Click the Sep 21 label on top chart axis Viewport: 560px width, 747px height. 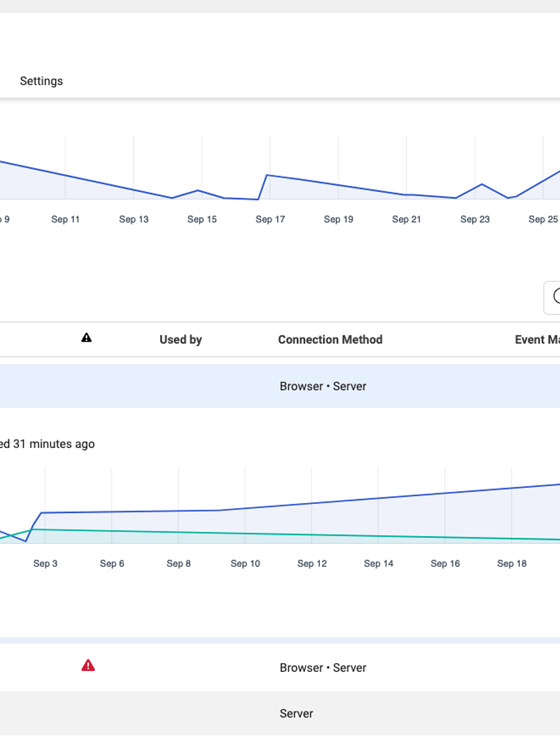[x=406, y=219]
